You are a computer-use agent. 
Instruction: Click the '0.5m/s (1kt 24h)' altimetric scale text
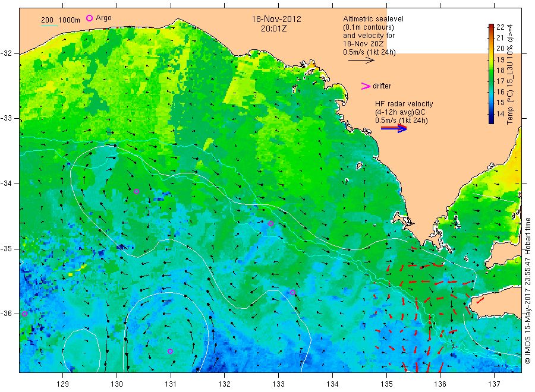(370, 52)
